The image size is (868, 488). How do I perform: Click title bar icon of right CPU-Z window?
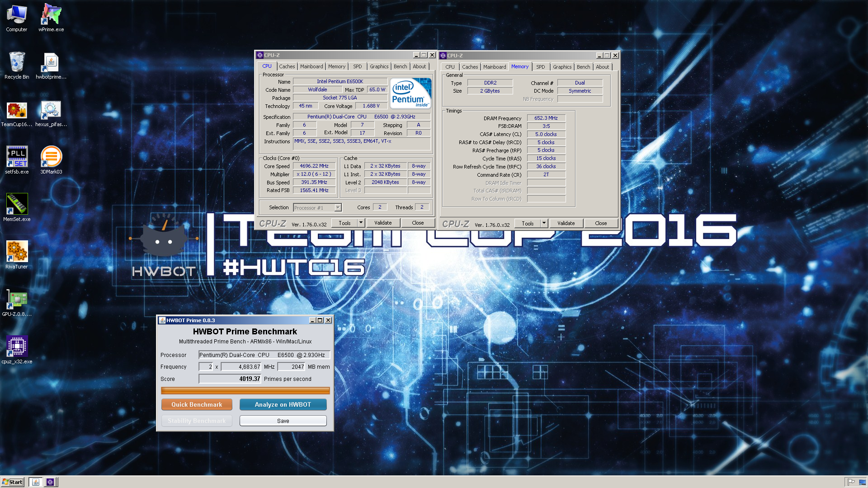(443, 56)
